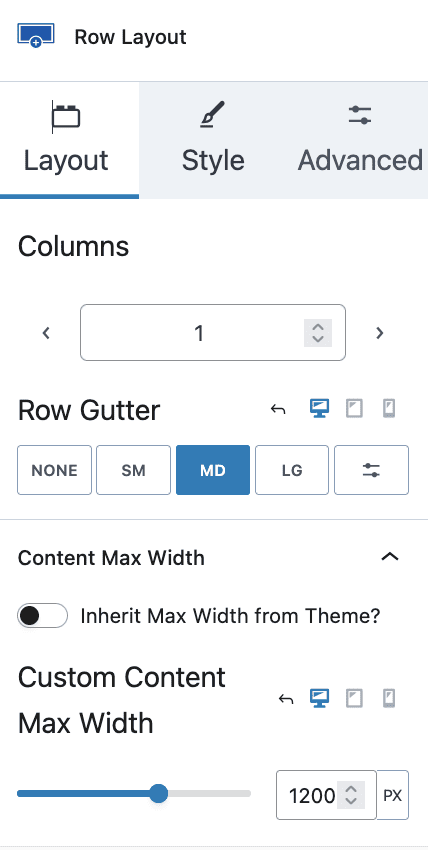This screenshot has height=850, width=428.
Task: Click the max width slider handle
Action: point(158,794)
